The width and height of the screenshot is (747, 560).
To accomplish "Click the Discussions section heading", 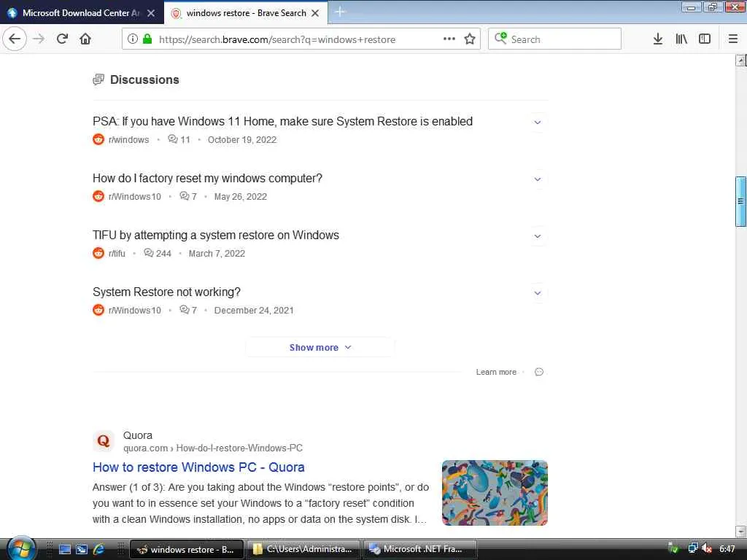I will click(x=144, y=79).
